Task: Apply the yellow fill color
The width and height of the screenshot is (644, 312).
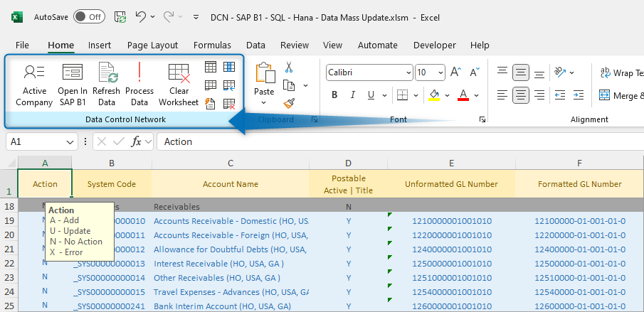Action: coord(433,95)
